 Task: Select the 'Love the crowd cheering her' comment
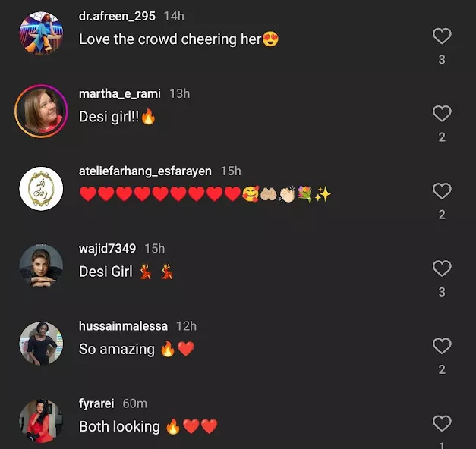(x=170, y=39)
